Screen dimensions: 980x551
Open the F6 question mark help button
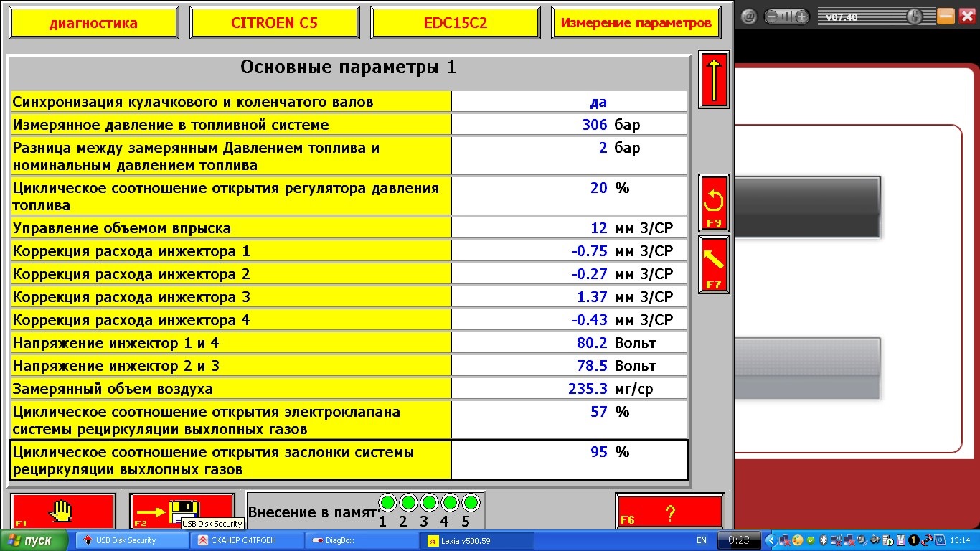pos(669,512)
